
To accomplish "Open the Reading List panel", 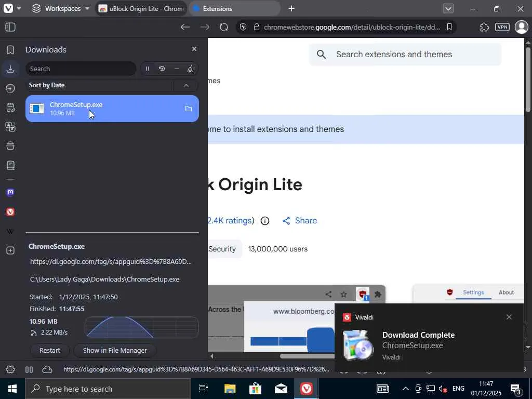I will point(10,165).
